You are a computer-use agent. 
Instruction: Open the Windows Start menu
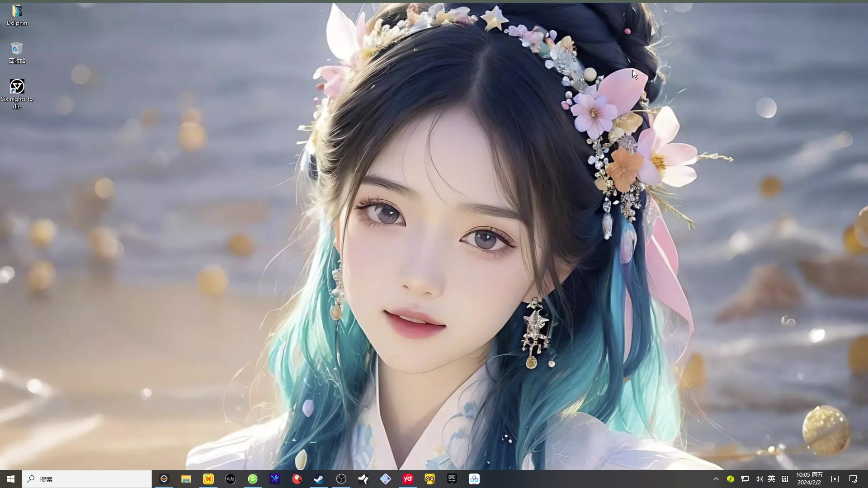pos(11,479)
